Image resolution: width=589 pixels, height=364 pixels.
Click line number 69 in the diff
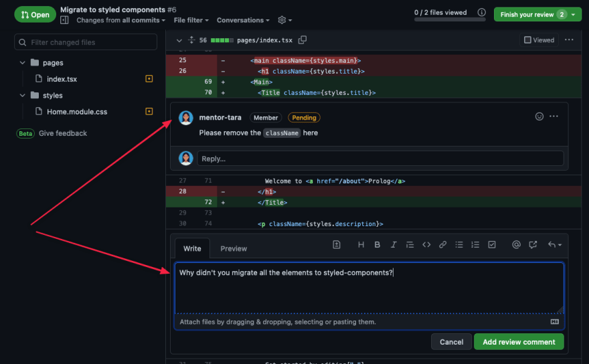click(x=207, y=82)
